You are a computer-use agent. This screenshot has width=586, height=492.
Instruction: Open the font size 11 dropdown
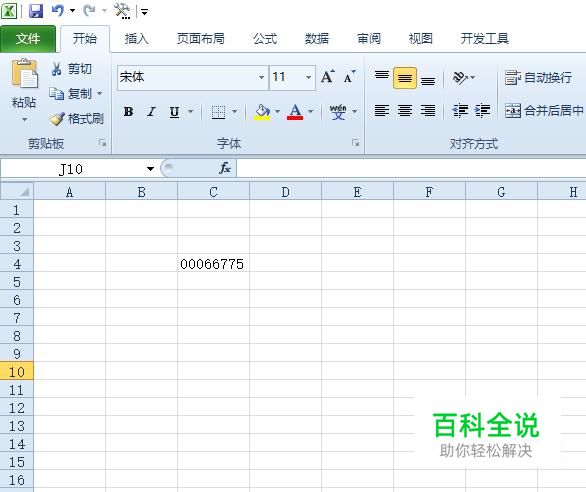pos(308,77)
